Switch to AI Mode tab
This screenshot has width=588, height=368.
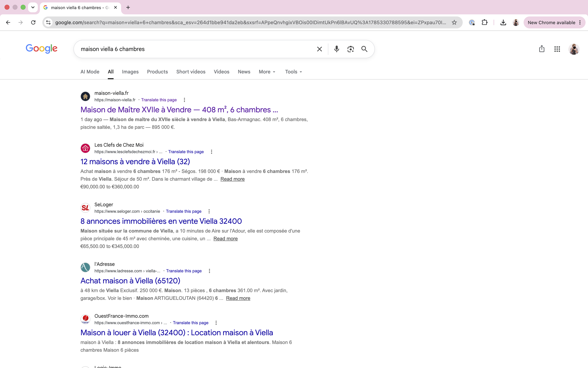tap(90, 72)
